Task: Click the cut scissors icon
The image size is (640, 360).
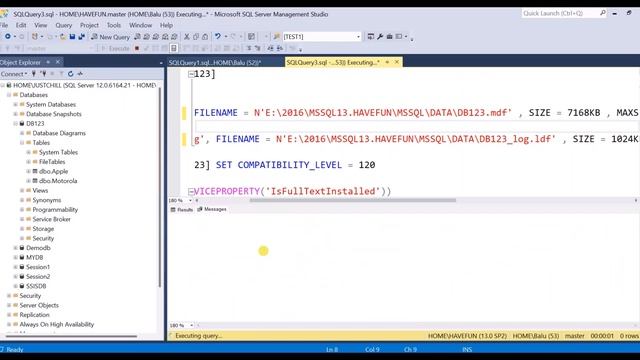Action: (187, 37)
